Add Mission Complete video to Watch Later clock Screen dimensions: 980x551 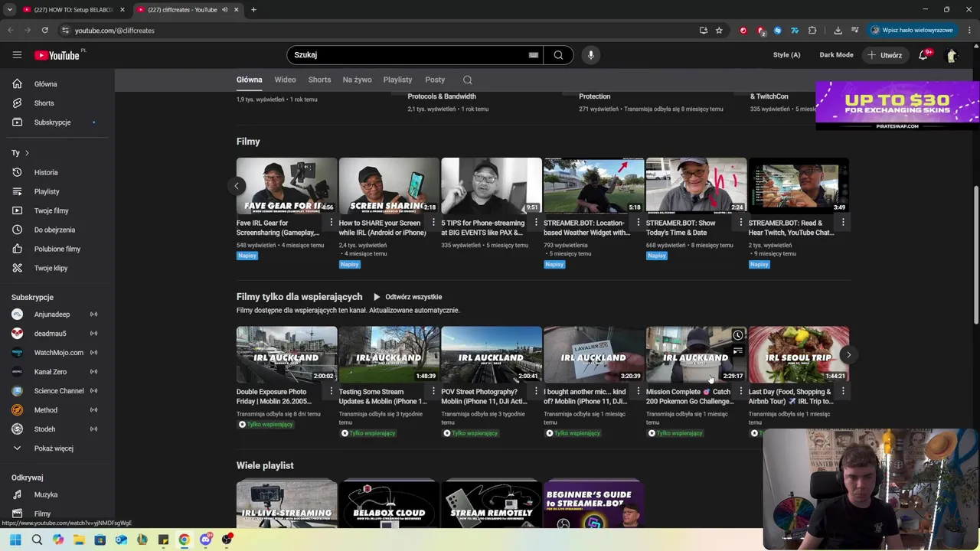[737, 335]
